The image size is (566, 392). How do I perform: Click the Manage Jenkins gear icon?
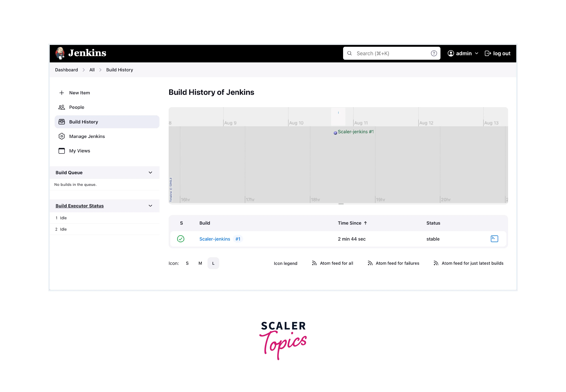[x=62, y=136]
